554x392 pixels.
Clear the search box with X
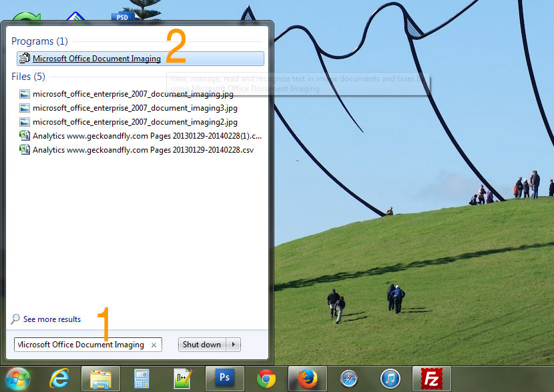click(x=154, y=345)
